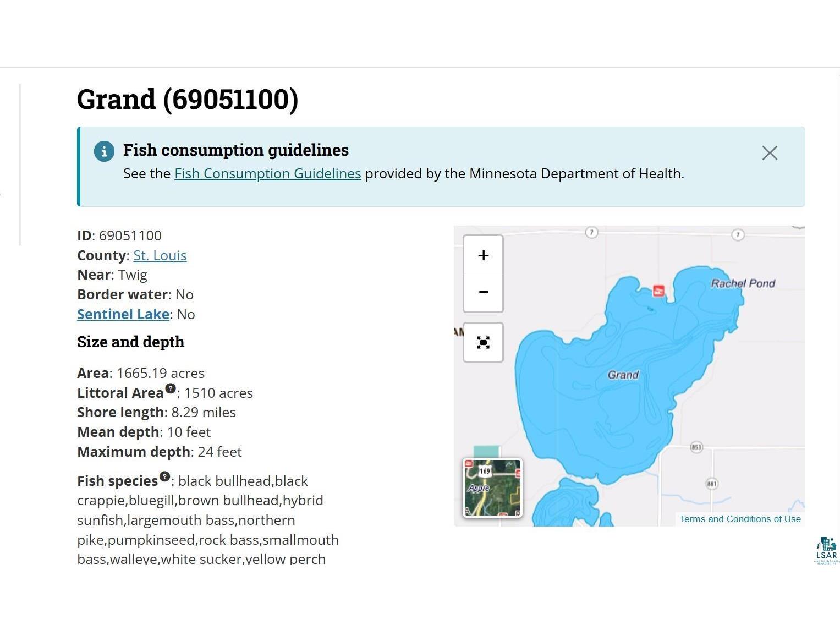The height and width of the screenshot is (630, 840).
Task: Open Fish species help tooltip icon
Action: coord(164,476)
